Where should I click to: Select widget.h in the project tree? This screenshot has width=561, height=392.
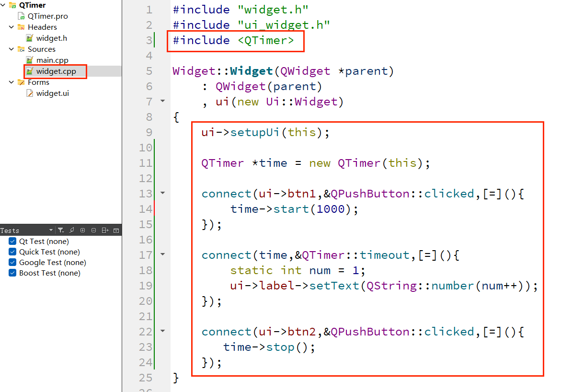click(52, 38)
